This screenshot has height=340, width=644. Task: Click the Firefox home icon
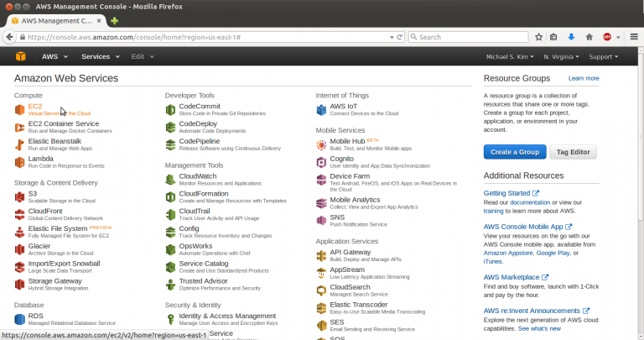[x=589, y=37]
